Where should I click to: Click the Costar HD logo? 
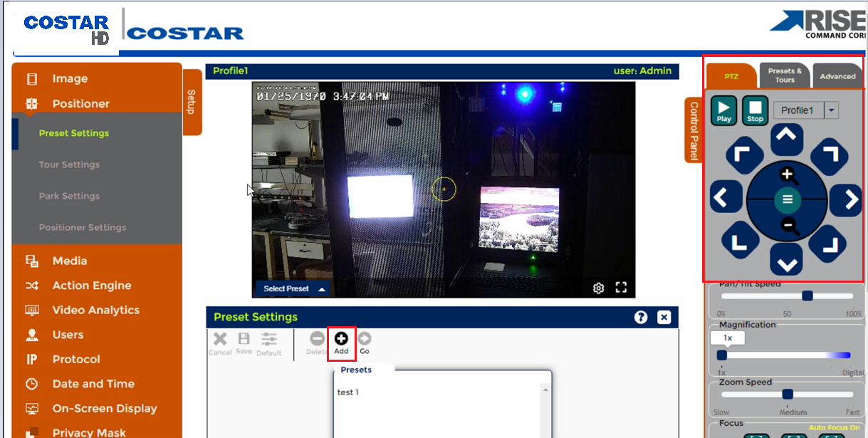click(x=66, y=30)
